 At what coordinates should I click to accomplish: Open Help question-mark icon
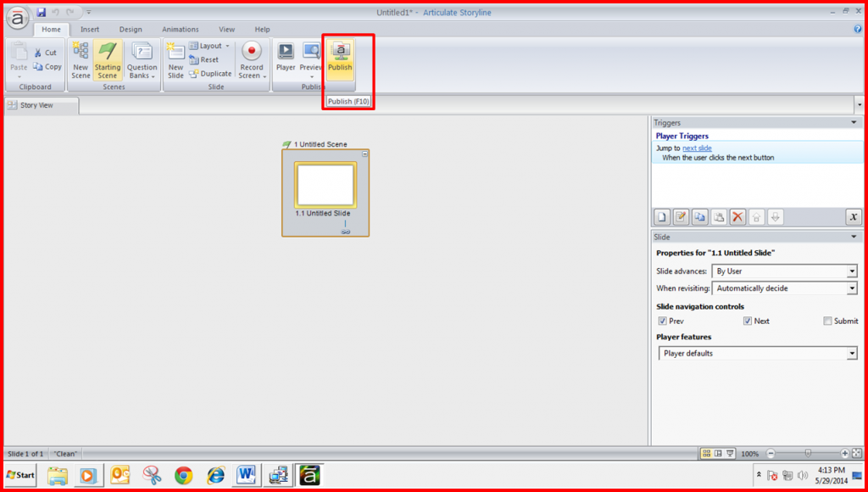click(858, 30)
